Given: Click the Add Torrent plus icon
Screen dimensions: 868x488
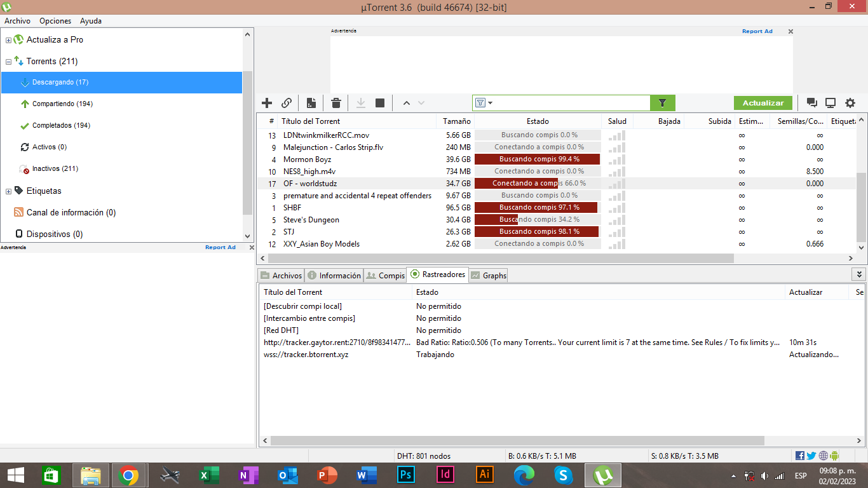Looking at the screenshot, I should (x=267, y=103).
